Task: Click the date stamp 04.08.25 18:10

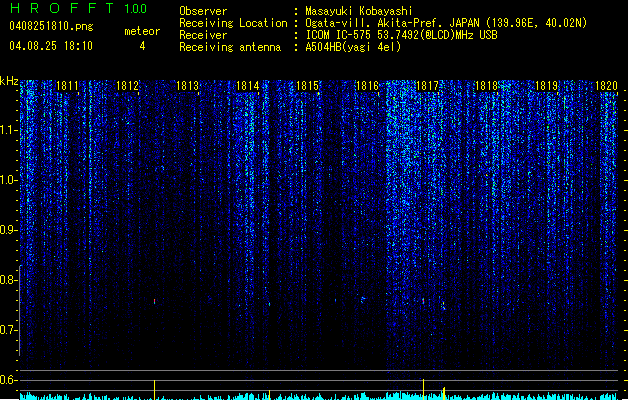Action: [x=51, y=46]
